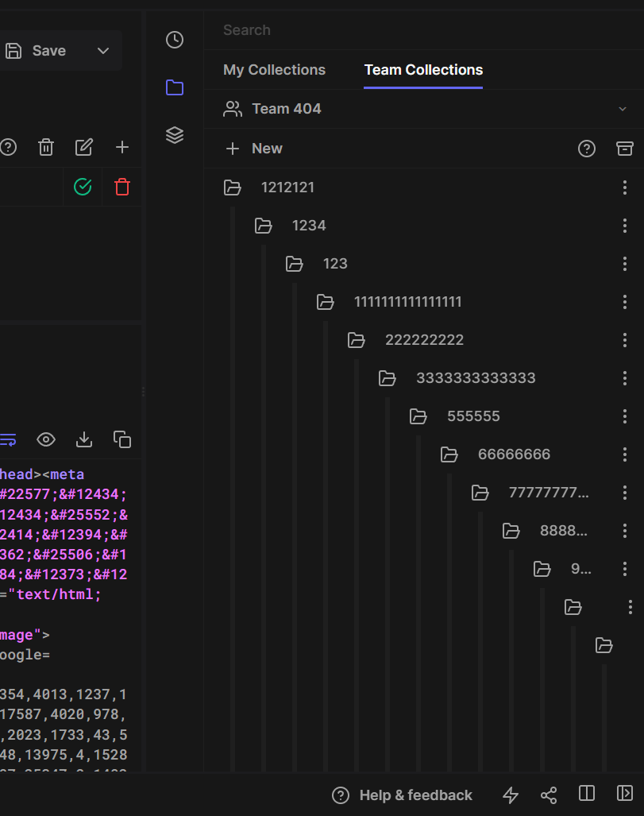
Task: Create a New collection
Action: (254, 149)
